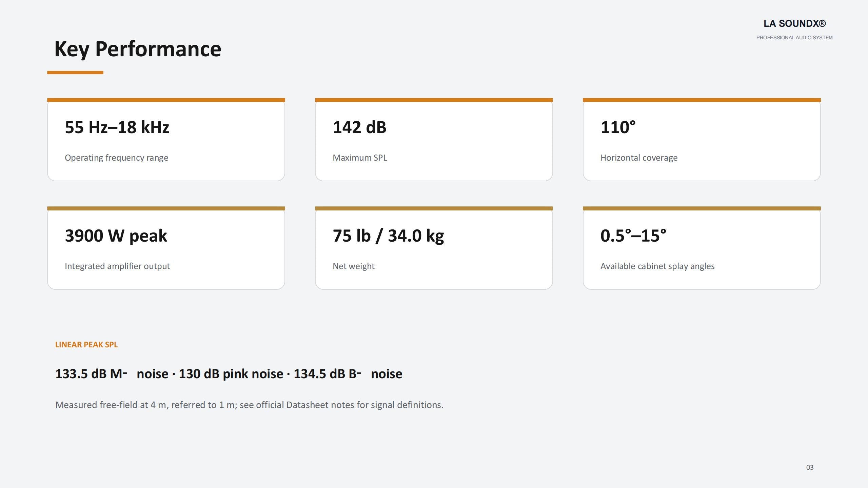The width and height of the screenshot is (868, 488).
Task: Click the page number 03
Action: pos(810,467)
